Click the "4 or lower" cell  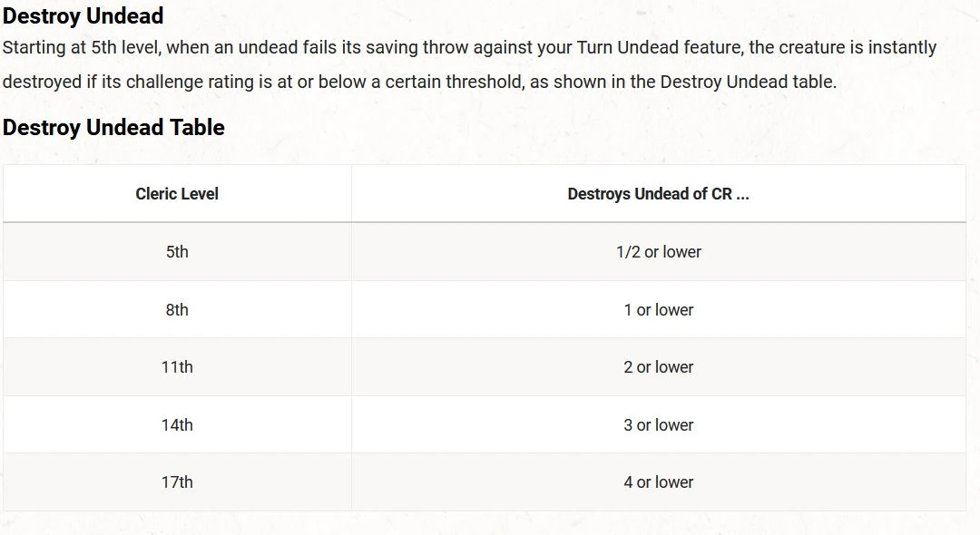point(658,482)
